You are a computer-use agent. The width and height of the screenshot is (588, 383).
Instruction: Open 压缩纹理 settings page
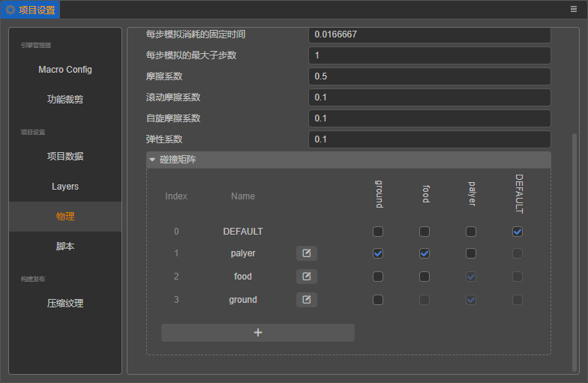[65, 303]
